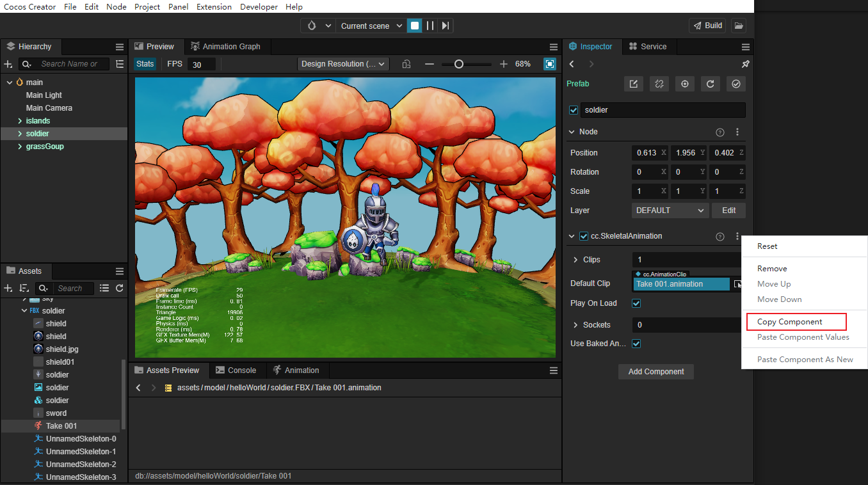Choose Reset in the component menu

click(x=768, y=246)
